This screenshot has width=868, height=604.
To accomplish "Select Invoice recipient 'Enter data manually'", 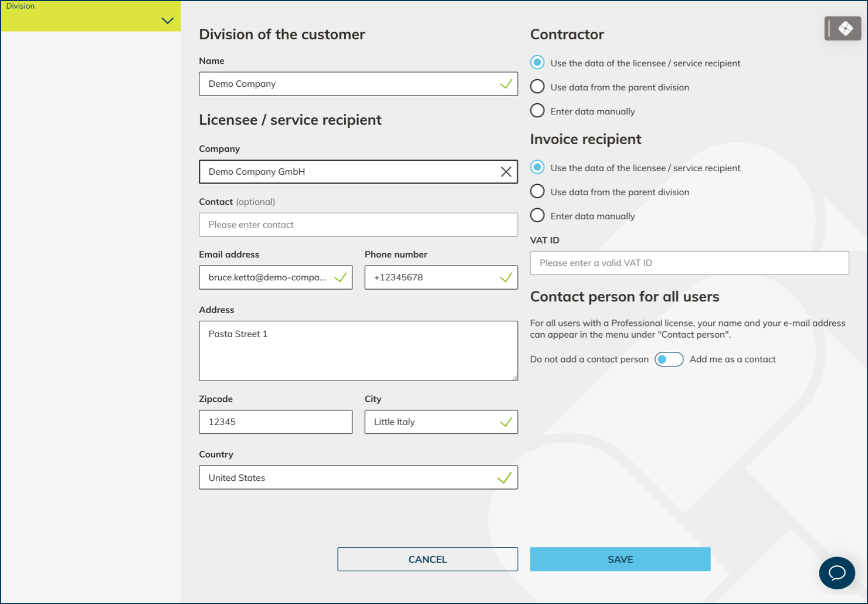I will (537, 216).
